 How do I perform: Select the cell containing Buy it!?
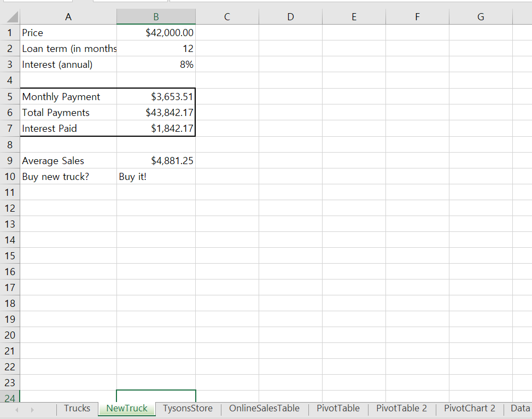tap(156, 176)
